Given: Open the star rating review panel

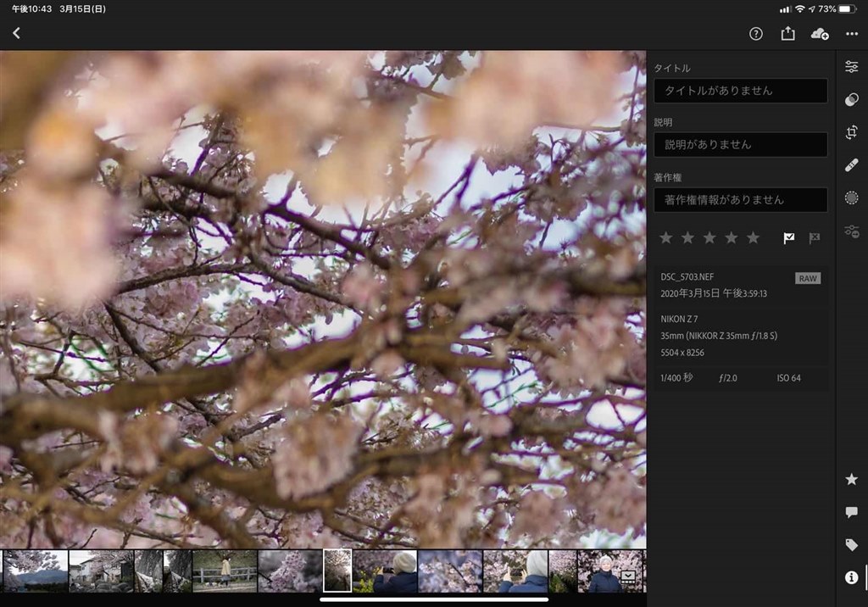Looking at the screenshot, I should pos(852,479).
